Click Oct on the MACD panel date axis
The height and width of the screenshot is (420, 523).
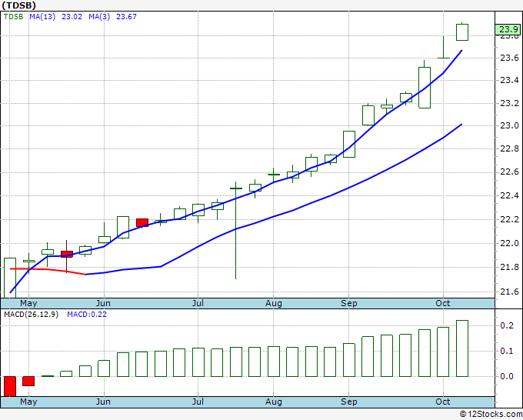tap(442, 402)
